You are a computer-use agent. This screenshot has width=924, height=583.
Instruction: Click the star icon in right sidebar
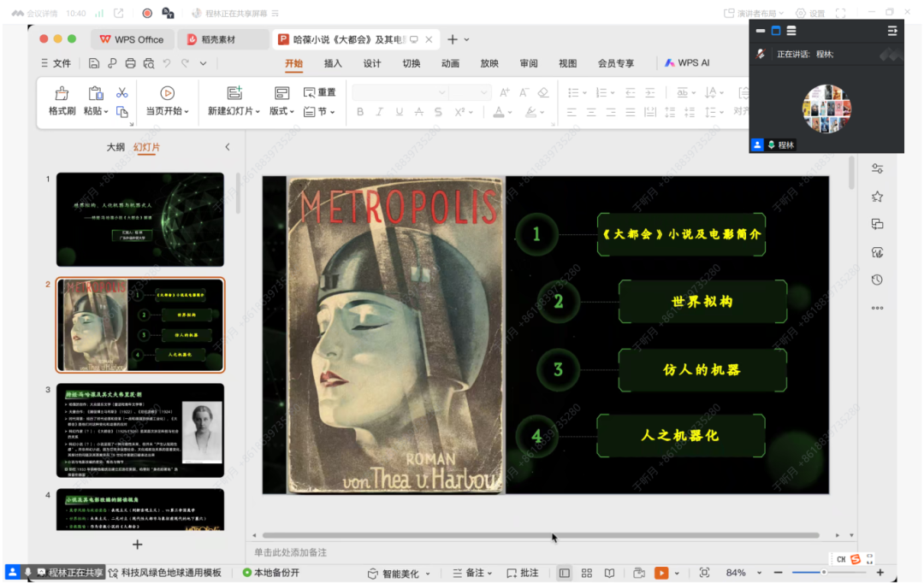pos(878,197)
